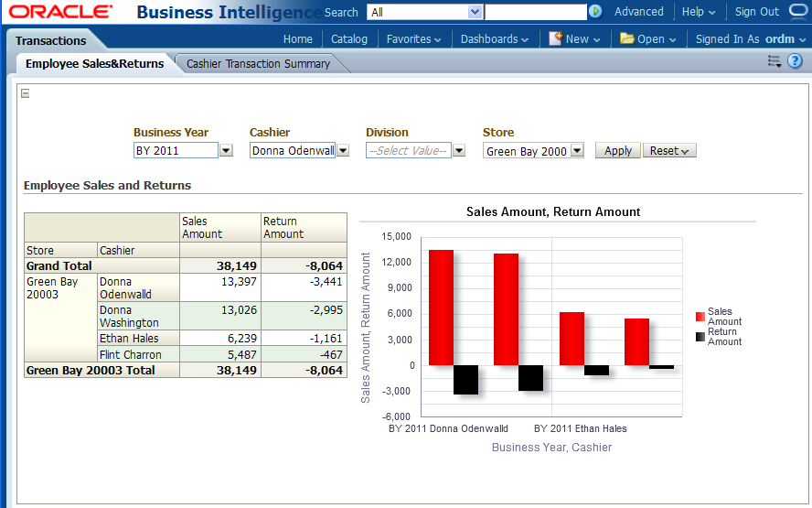Click the Sign Out link
This screenshot has height=508, width=812.
coord(756,12)
